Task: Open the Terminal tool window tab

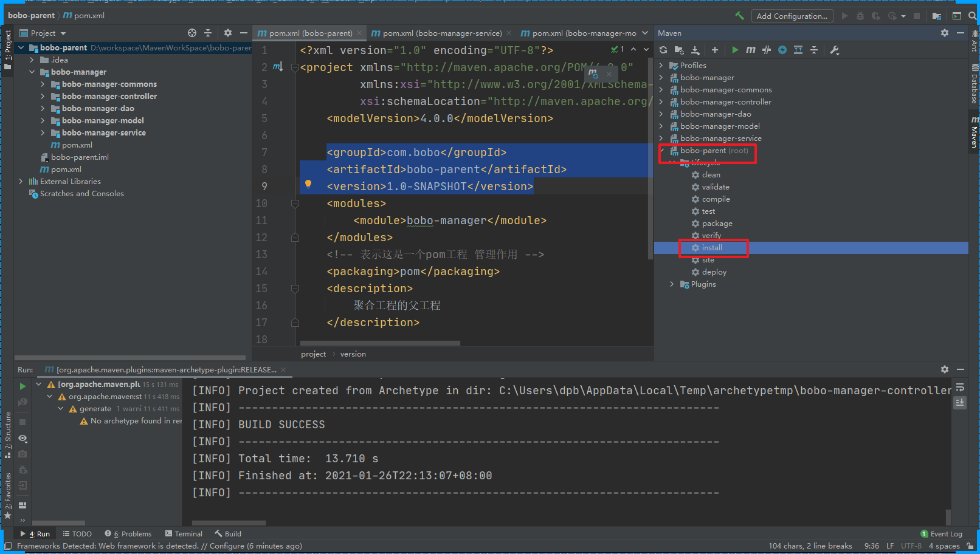Action: (x=184, y=534)
